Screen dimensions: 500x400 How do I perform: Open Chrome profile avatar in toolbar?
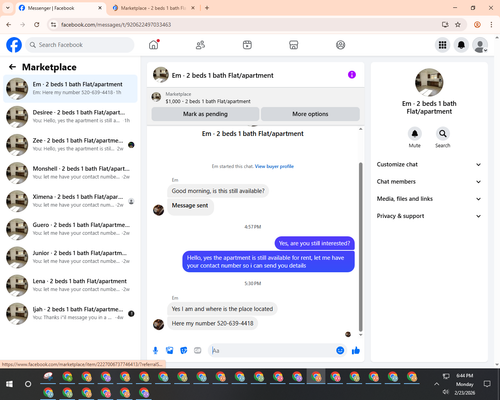coord(477,24)
